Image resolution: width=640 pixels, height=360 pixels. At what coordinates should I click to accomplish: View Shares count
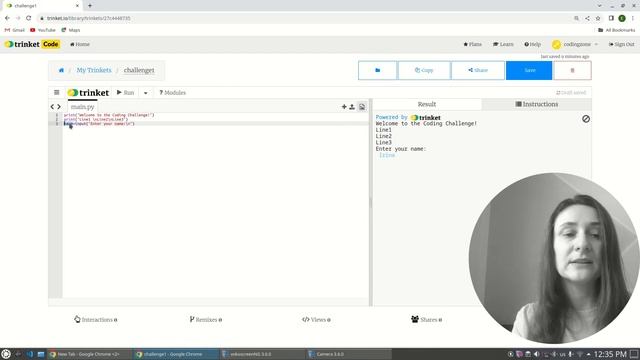[427, 320]
